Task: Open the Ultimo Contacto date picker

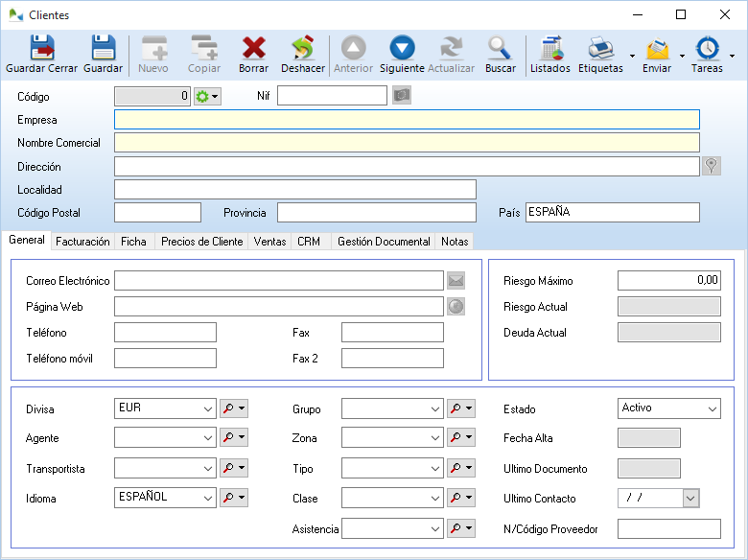Action: [x=690, y=499]
